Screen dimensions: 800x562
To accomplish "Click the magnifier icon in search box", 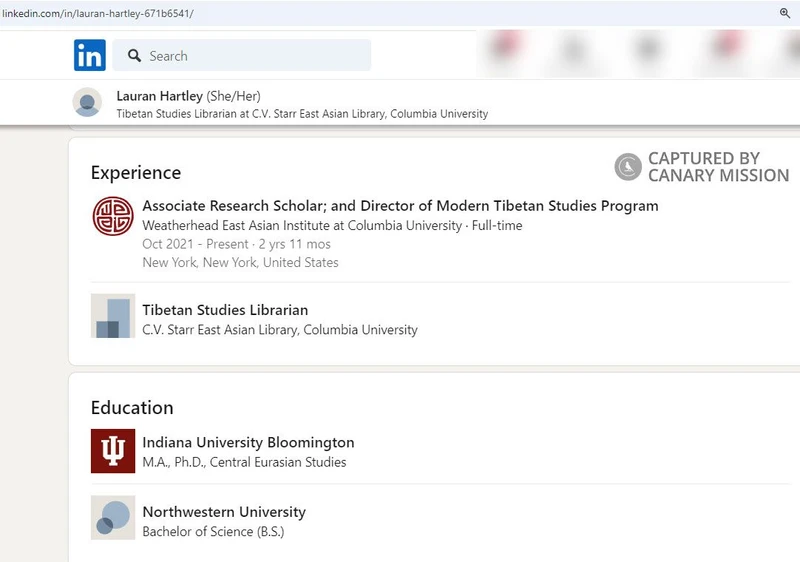I will (134, 56).
